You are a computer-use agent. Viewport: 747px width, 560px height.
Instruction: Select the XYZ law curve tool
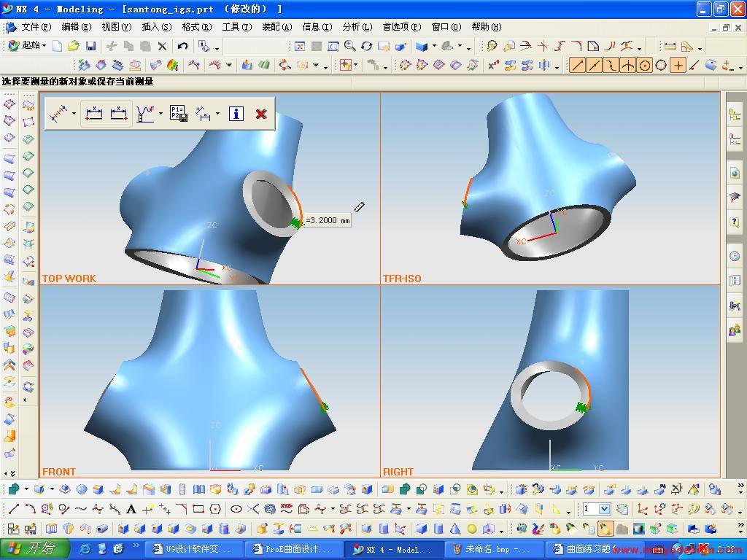point(286,509)
